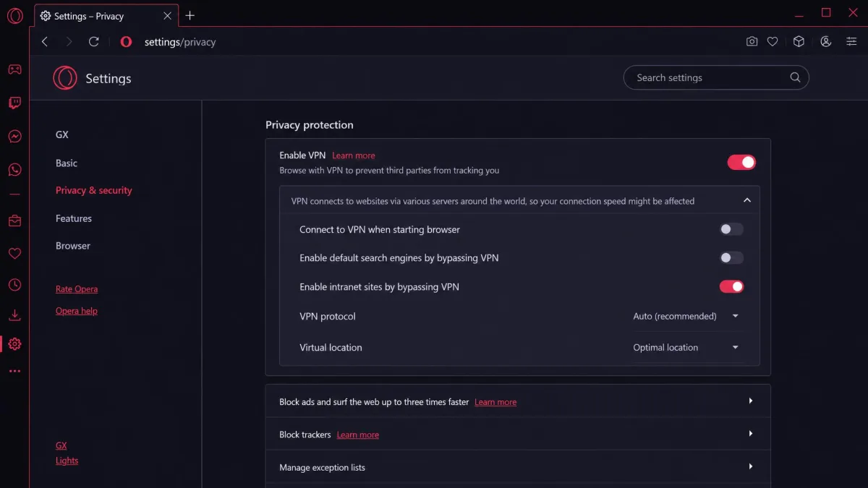Image resolution: width=868 pixels, height=488 pixels.
Task: Expand the Block trackers section arrow
Action: coord(751,434)
